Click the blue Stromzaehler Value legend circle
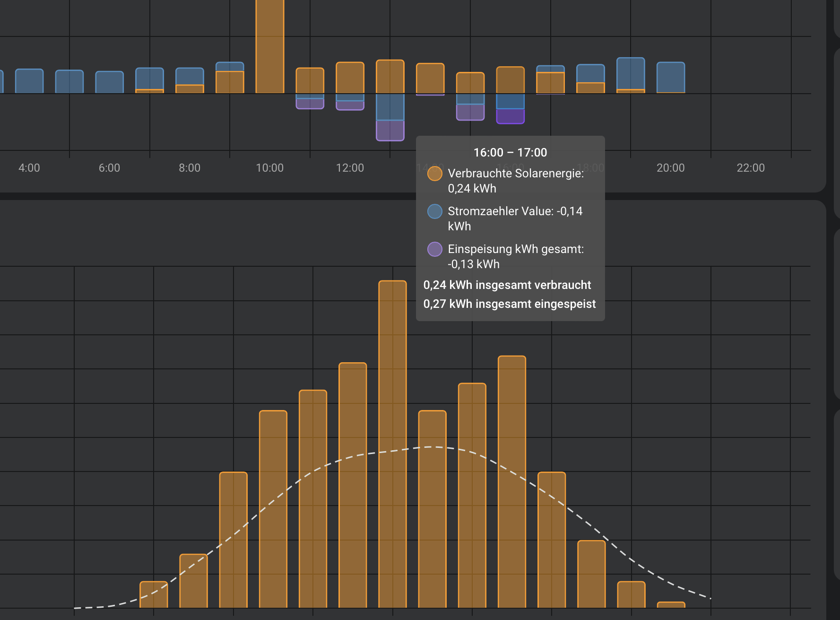Viewport: 840px width, 620px height. 434,211
